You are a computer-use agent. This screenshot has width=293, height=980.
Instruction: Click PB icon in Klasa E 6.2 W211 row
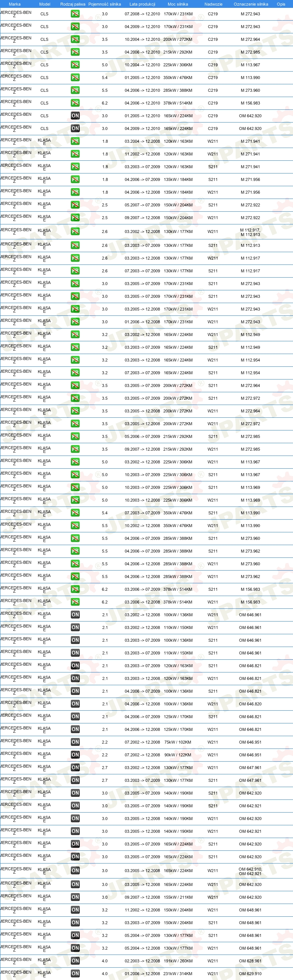point(75,603)
